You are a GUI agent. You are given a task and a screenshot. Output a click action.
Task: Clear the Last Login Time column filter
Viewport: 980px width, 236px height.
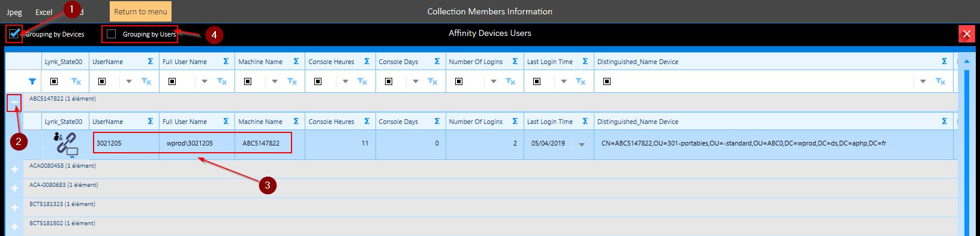pyautogui.click(x=581, y=81)
